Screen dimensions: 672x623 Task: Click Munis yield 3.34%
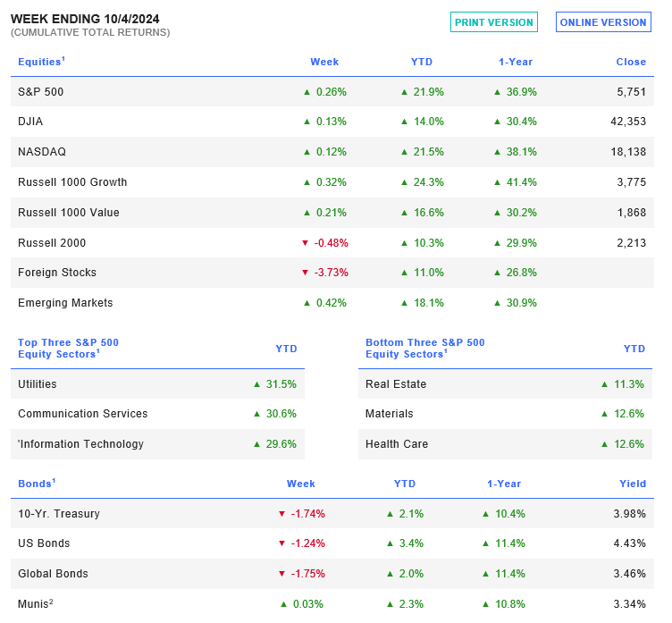coord(630,604)
